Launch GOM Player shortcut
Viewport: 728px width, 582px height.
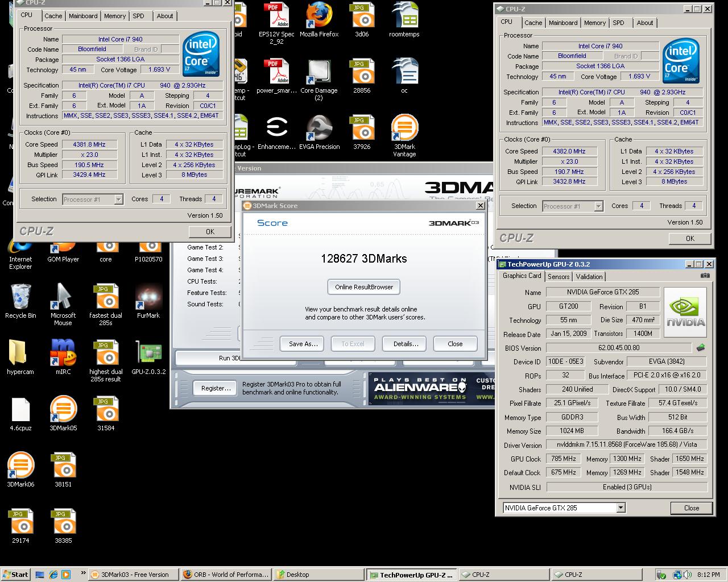coord(63,252)
